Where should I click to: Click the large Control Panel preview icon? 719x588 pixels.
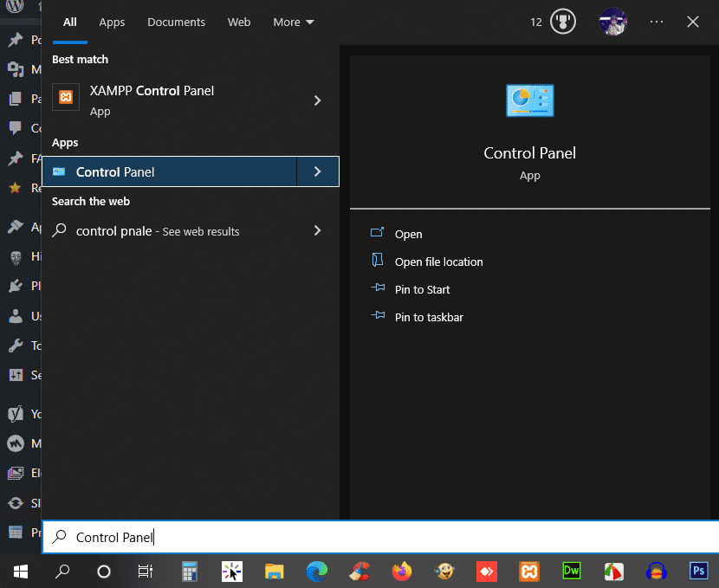tap(529, 100)
